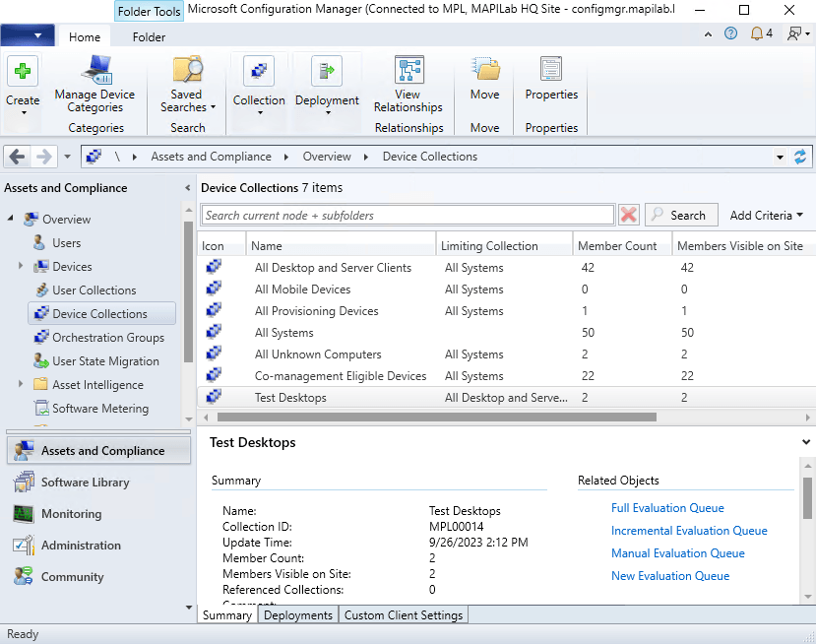Open the Manual Evaluation Queue link
The height and width of the screenshot is (644, 816).
[x=677, y=552]
